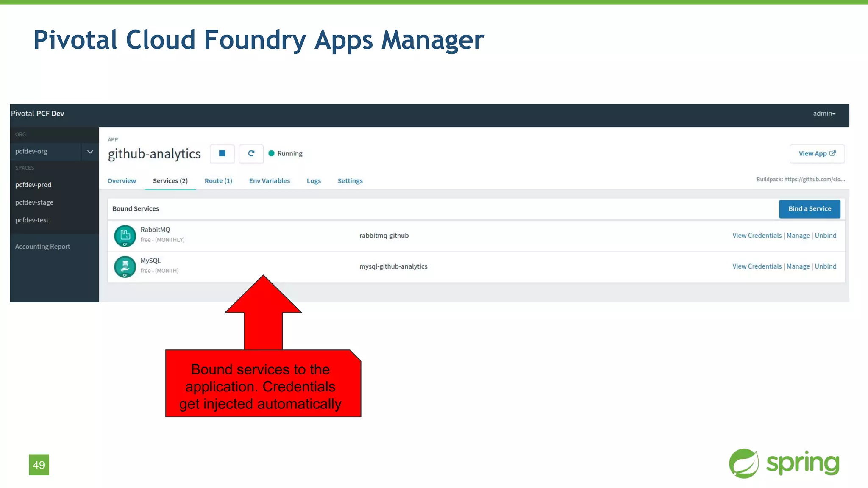Click the Buildpack URL text
The width and height of the screenshot is (868, 488).
801,180
